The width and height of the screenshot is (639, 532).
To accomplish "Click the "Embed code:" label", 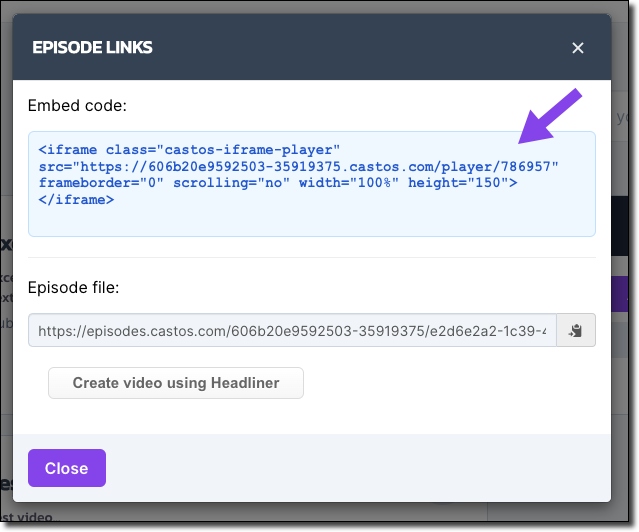I will (x=77, y=106).
